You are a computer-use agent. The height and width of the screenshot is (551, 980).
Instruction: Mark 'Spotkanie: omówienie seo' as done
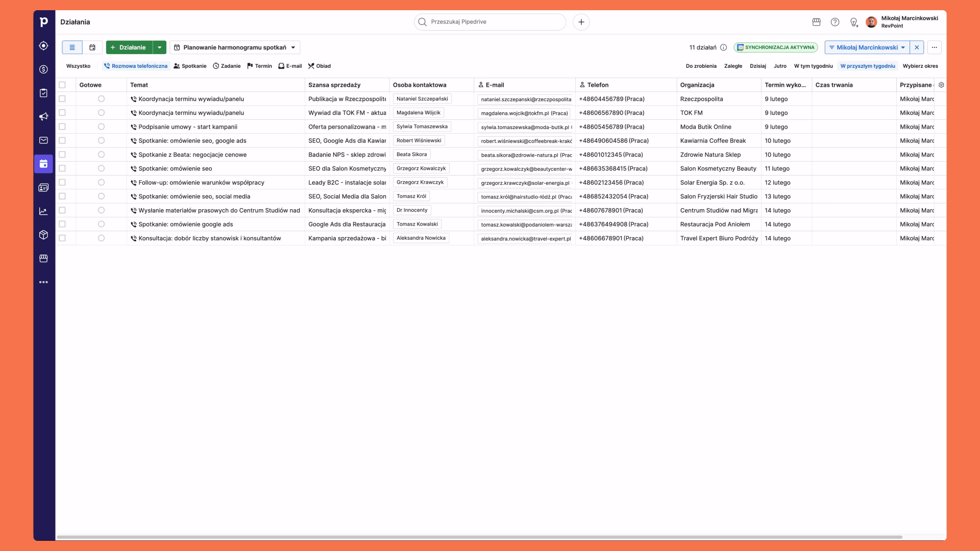(x=101, y=168)
